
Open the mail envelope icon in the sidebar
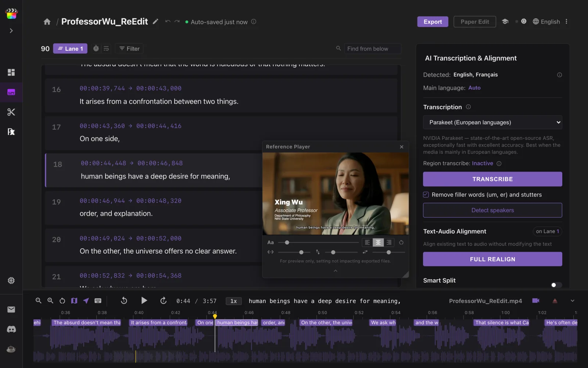pos(11,309)
